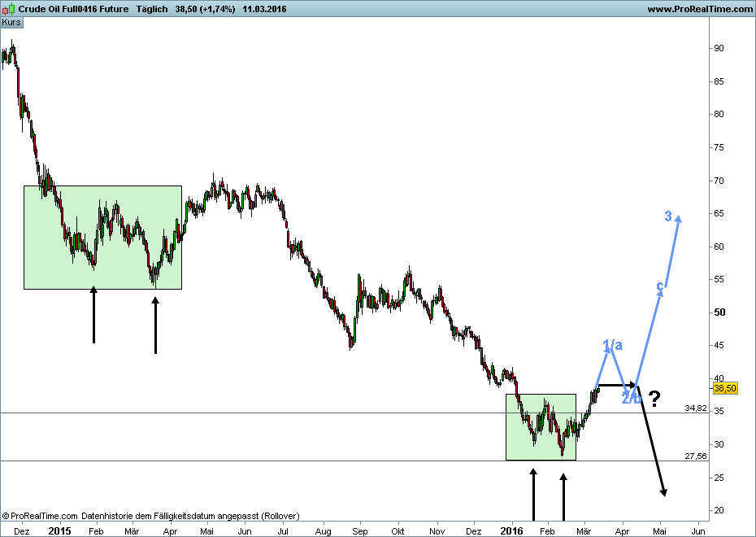The width and height of the screenshot is (756, 537).
Task: Click the black downward arrow tip near 22
Action: (x=664, y=491)
